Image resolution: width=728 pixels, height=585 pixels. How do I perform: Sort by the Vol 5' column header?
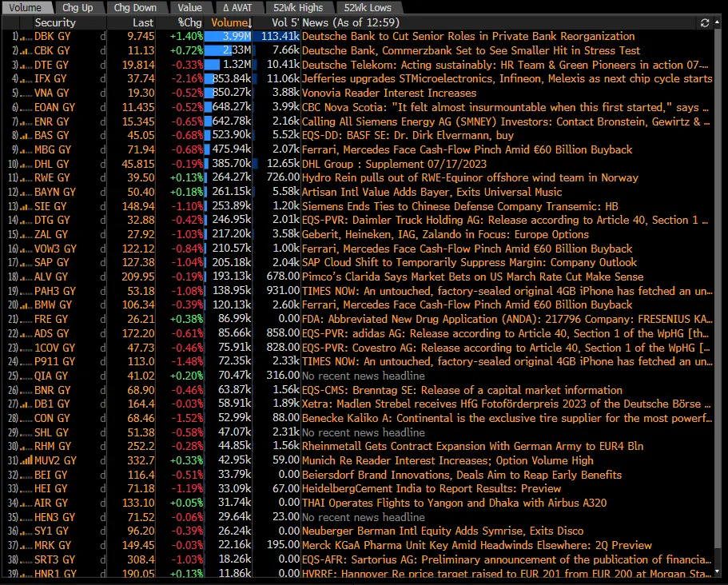click(285, 23)
